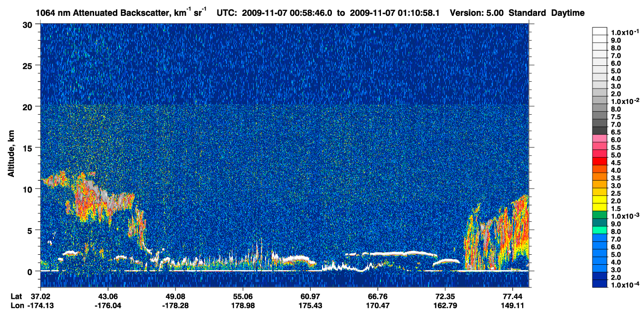The image size is (644, 330).
Task: Click colorbar label "2.5"
Action: pos(616,193)
